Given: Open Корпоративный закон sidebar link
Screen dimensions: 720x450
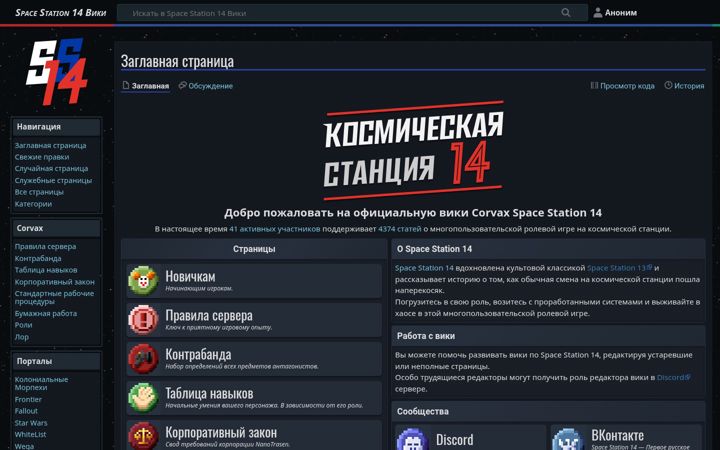Looking at the screenshot, I should pyautogui.click(x=55, y=282).
